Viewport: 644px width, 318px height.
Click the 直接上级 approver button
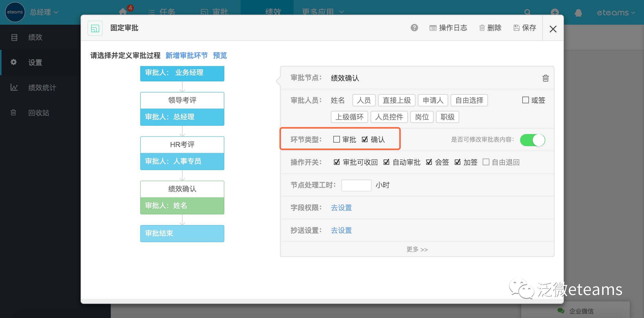coord(397,100)
